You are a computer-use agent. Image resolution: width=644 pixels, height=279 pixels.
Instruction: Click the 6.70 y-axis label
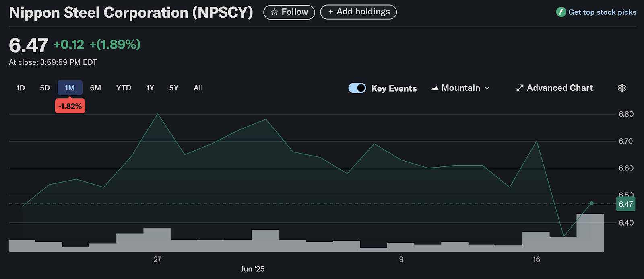[626, 141]
